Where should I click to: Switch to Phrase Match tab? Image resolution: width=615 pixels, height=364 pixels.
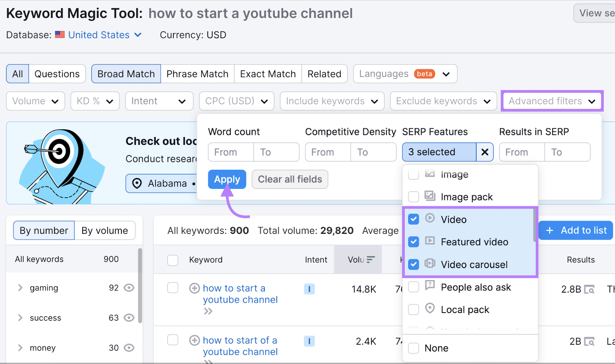click(198, 74)
